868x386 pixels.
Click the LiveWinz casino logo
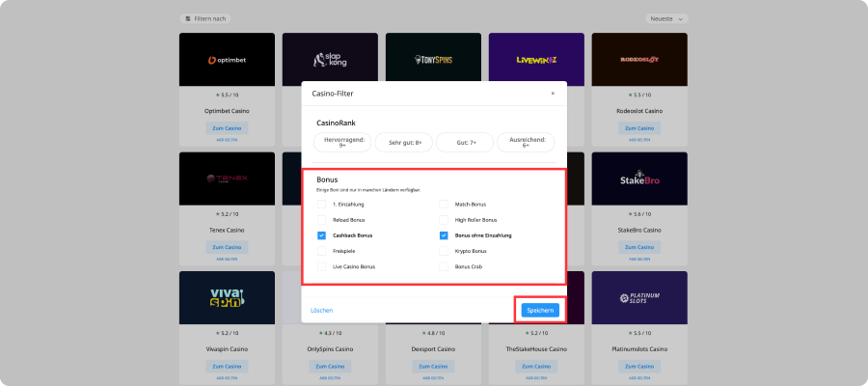(x=535, y=60)
